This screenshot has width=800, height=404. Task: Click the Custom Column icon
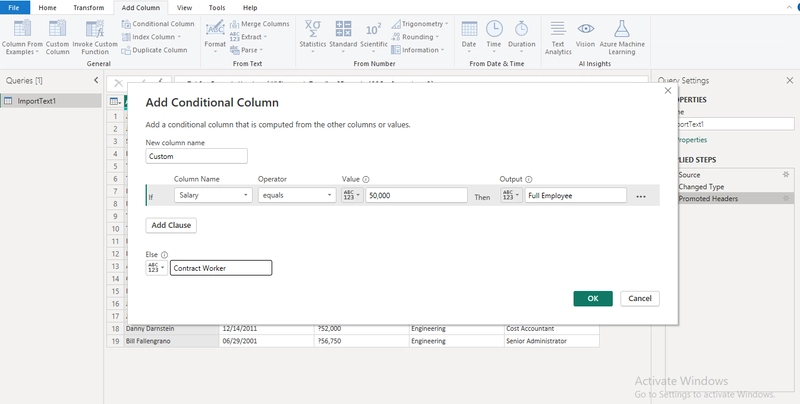pos(57,37)
